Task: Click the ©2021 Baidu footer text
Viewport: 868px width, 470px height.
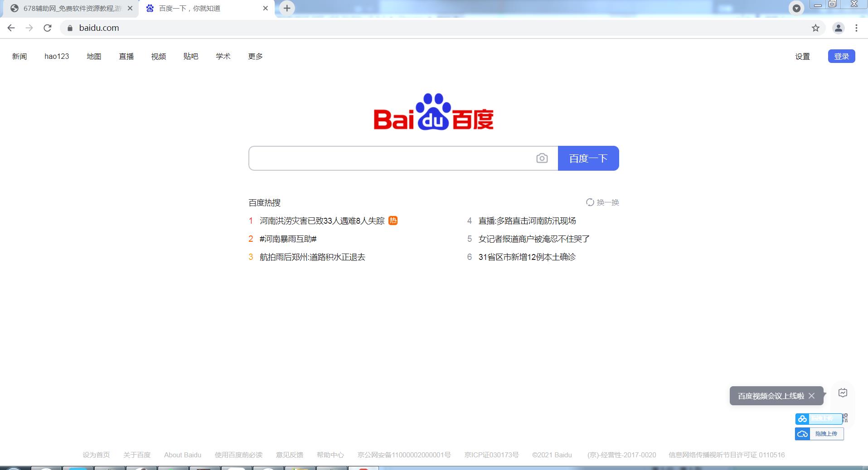Action: 552,455
